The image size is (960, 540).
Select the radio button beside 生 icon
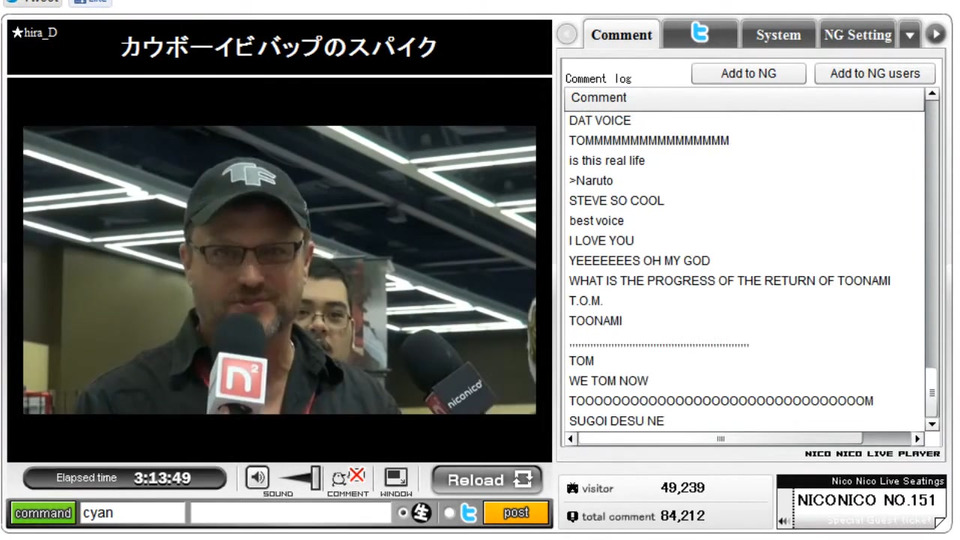click(402, 513)
